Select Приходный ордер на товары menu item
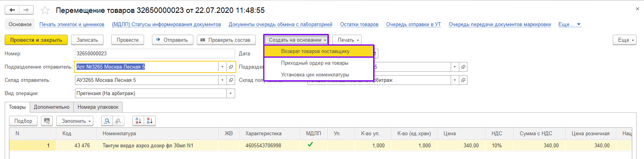The width and height of the screenshot is (644, 159). tap(314, 63)
